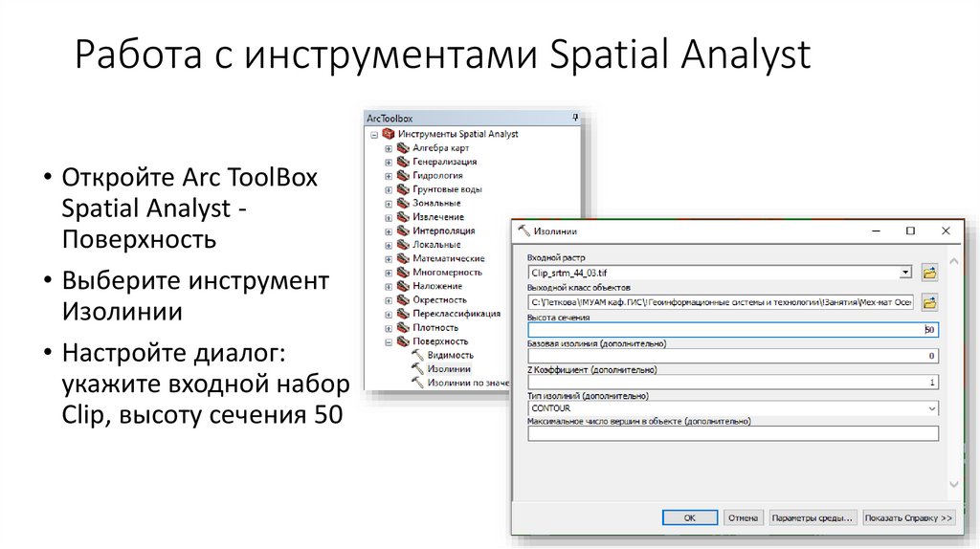This screenshot has height=549, width=980.
Task: Expand the Интерполяция toolset
Action: [x=389, y=231]
